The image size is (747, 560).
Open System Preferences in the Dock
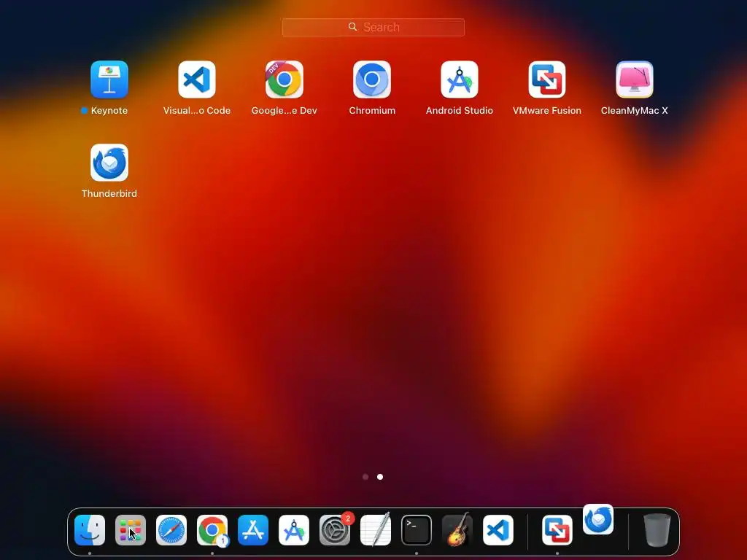[x=335, y=530]
